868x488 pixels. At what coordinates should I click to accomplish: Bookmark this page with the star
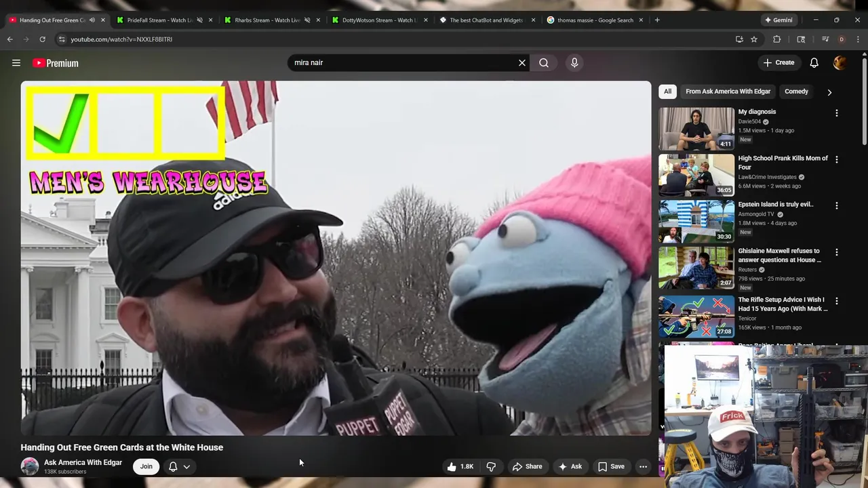pyautogui.click(x=754, y=39)
